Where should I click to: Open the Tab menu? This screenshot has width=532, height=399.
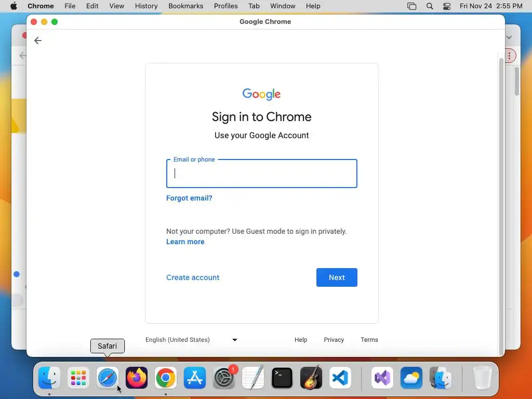[254, 6]
